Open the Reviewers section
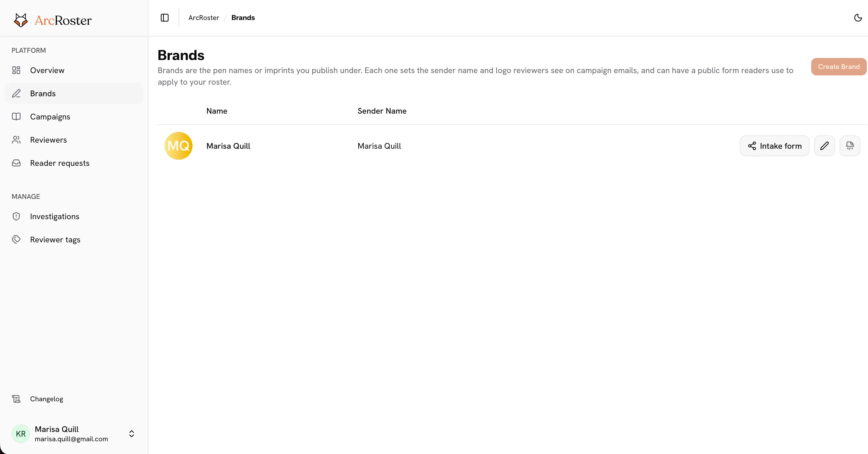The width and height of the screenshot is (868, 454). (x=74, y=140)
